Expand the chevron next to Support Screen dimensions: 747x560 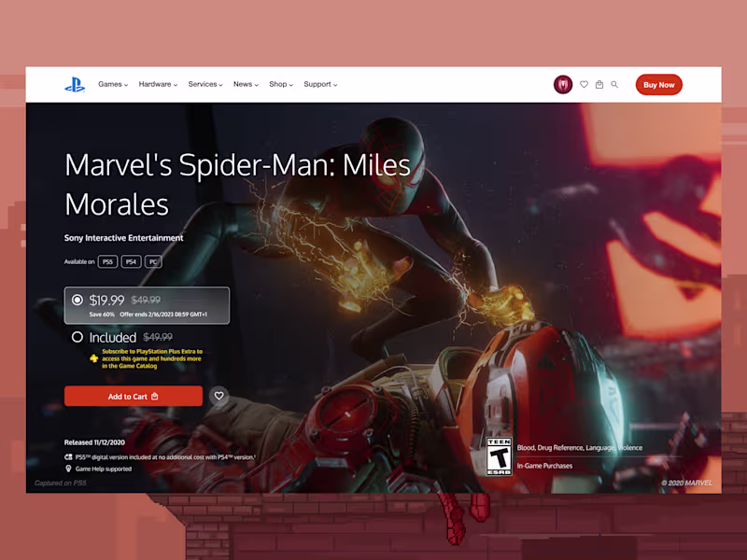point(335,85)
